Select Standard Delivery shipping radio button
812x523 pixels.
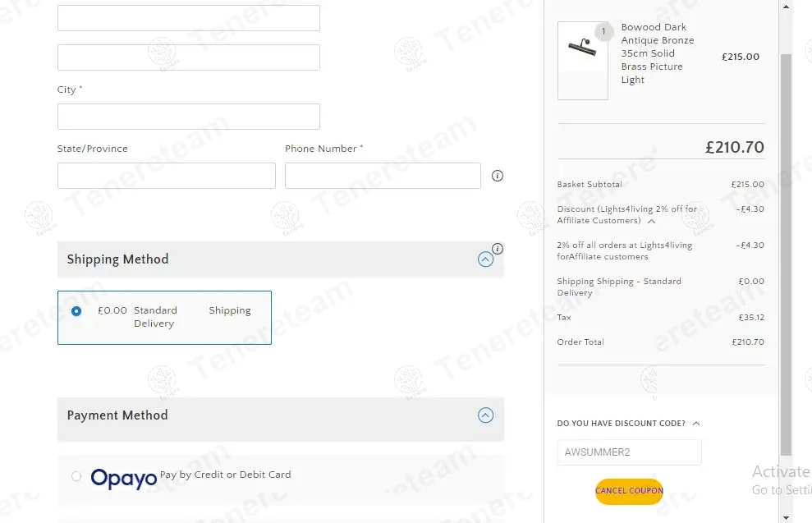pyautogui.click(x=76, y=311)
